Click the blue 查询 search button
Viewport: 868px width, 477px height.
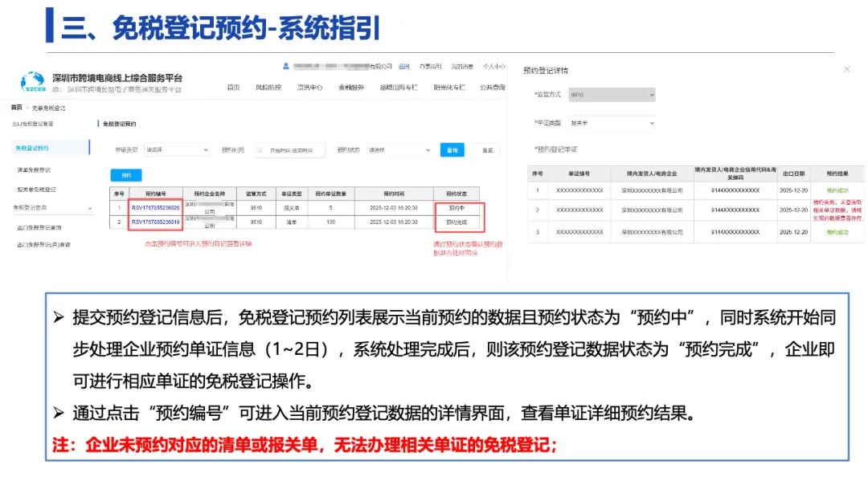[452, 149]
